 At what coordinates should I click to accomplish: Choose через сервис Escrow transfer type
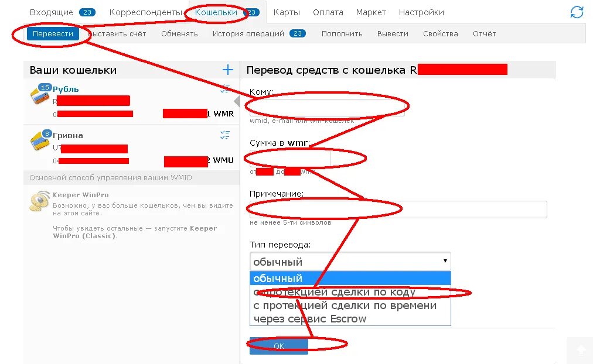point(350,319)
